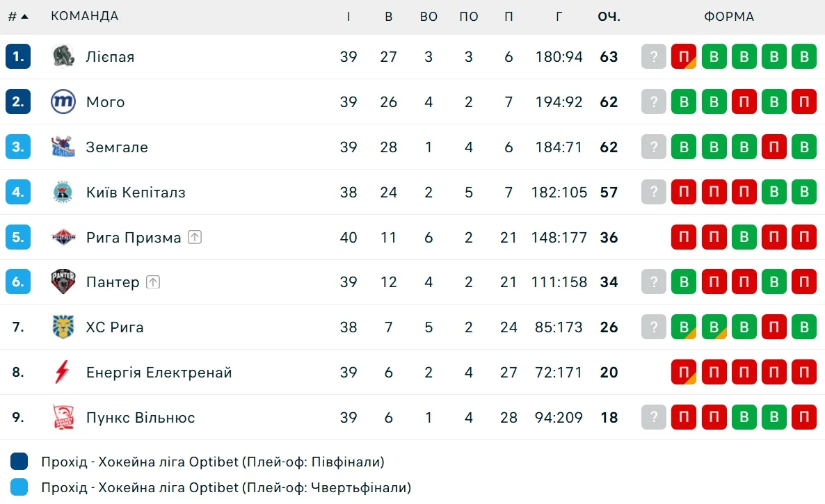Click the ХС Рига lion logo
This screenshot has width=825, height=504.
tap(63, 327)
